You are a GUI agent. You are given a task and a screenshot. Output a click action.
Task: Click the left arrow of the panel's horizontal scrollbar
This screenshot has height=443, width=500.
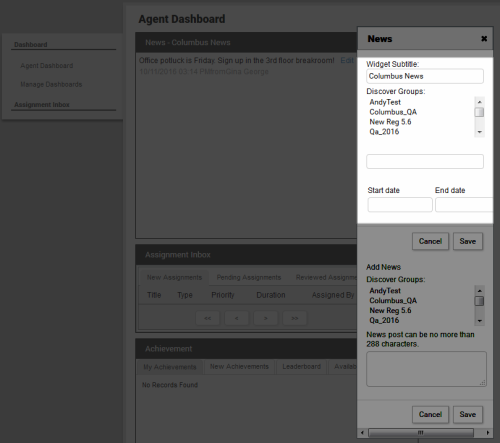click(362, 433)
